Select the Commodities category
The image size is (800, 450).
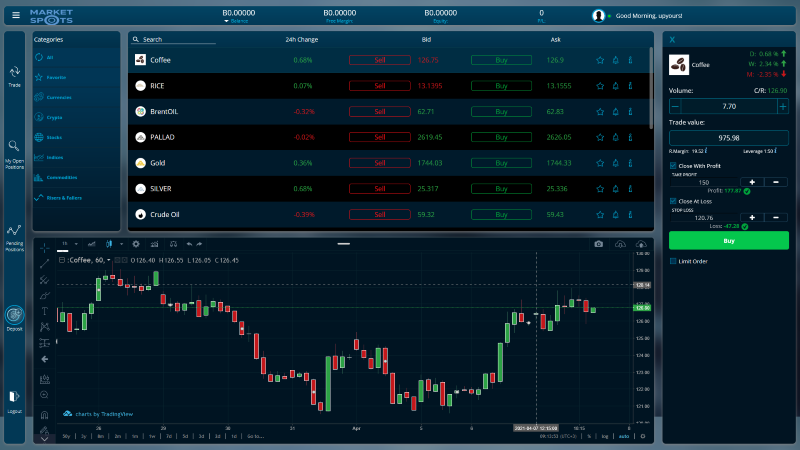pos(76,177)
